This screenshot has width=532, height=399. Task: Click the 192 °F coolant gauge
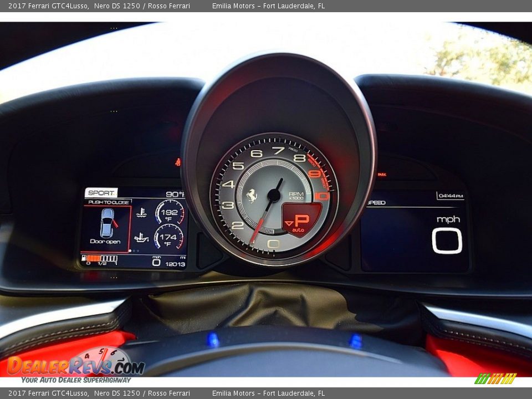click(x=170, y=212)
